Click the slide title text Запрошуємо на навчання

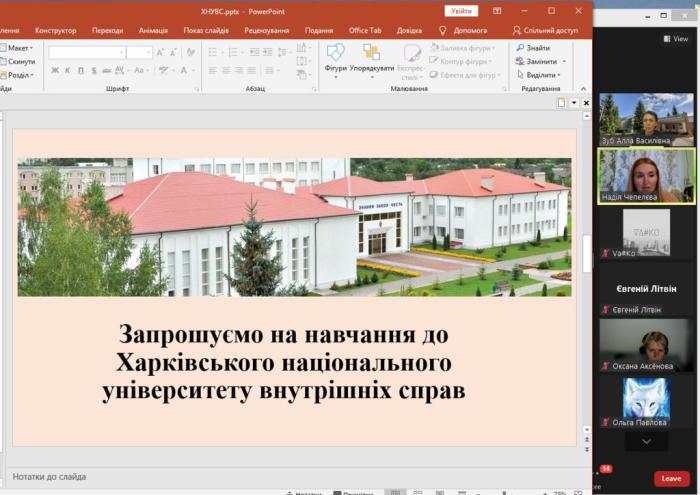pyautogui.click(x=283, y=362)
